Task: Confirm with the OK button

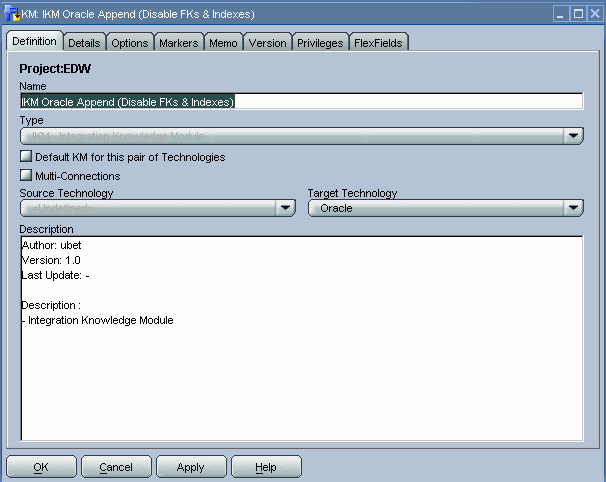Action: 41,467
